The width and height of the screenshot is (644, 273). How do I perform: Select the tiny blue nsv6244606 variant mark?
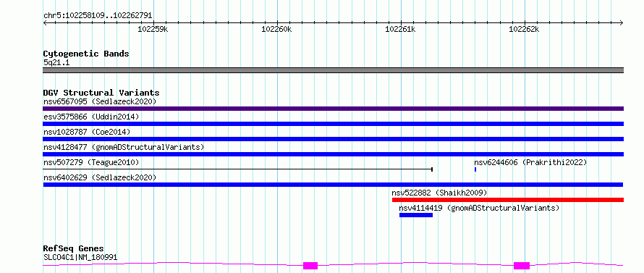click(x=475, y=169)
